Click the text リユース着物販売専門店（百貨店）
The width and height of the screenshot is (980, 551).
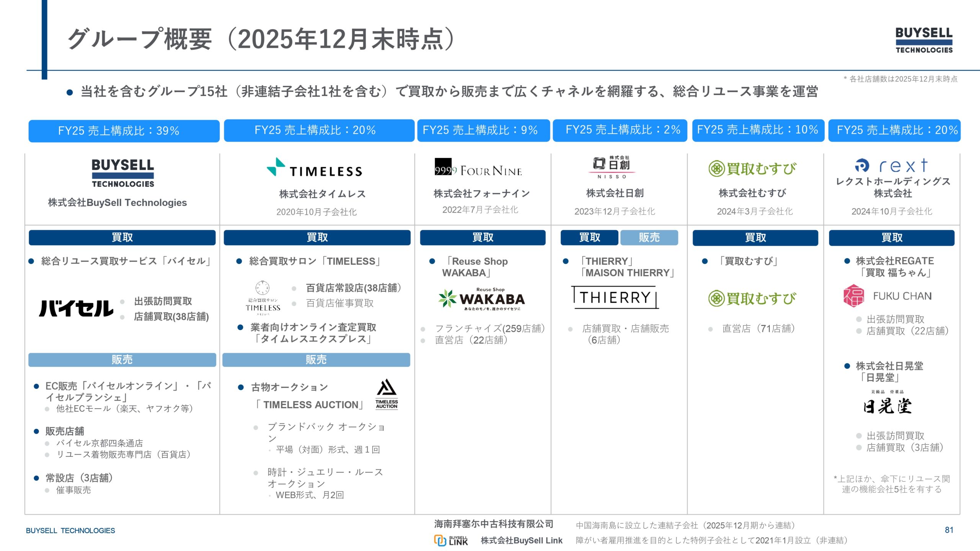(x=123, y=455)
